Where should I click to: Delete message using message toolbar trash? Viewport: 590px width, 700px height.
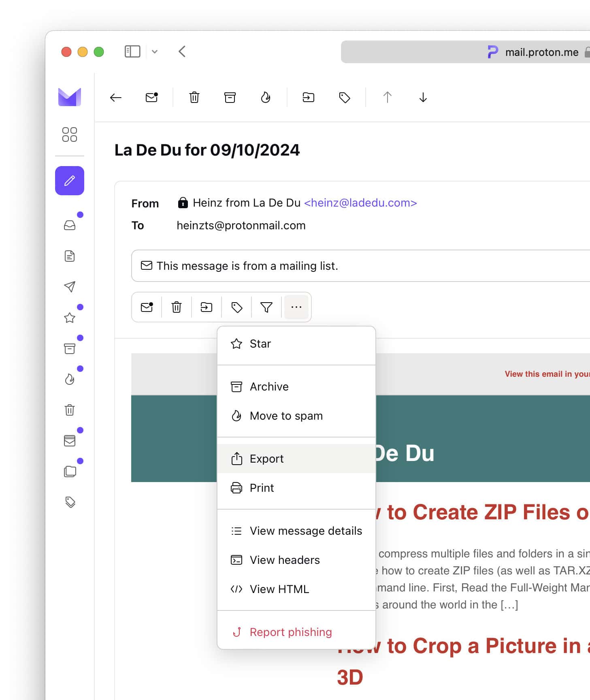coord(177,307)
